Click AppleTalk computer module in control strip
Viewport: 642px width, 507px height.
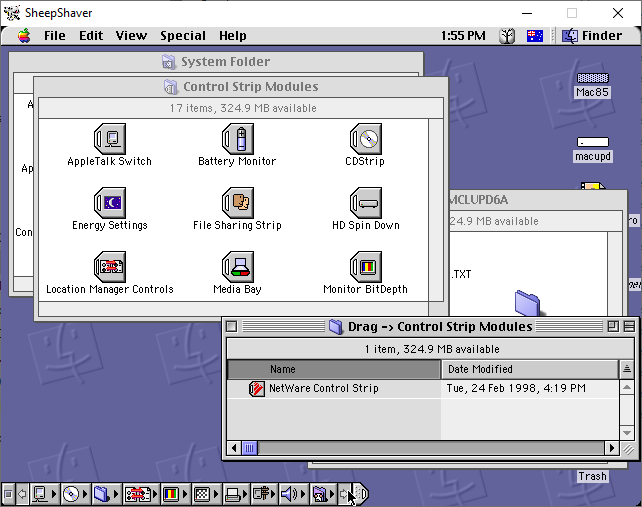tap(44, 494)
